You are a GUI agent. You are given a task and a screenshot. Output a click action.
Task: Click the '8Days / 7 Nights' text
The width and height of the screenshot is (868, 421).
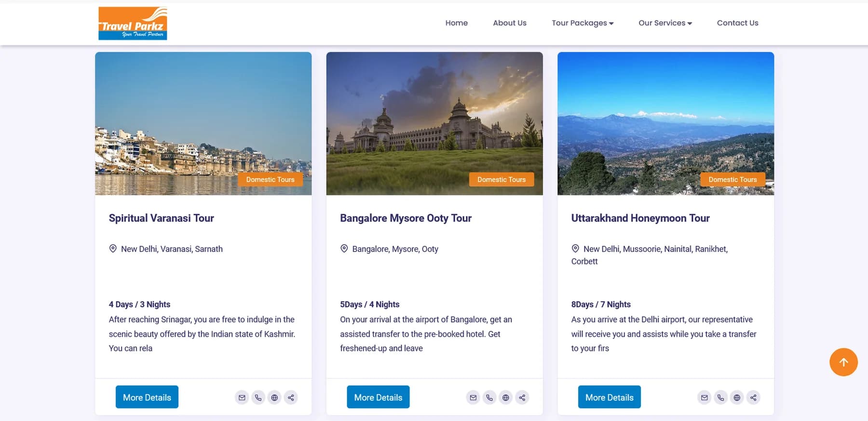tap(601, 304)
